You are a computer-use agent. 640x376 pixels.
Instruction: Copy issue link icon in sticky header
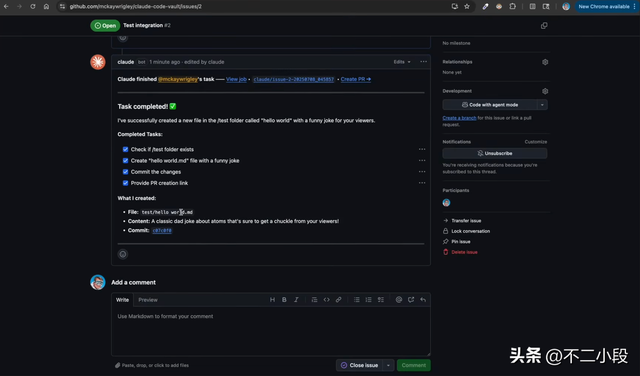(x=544, y=26)
